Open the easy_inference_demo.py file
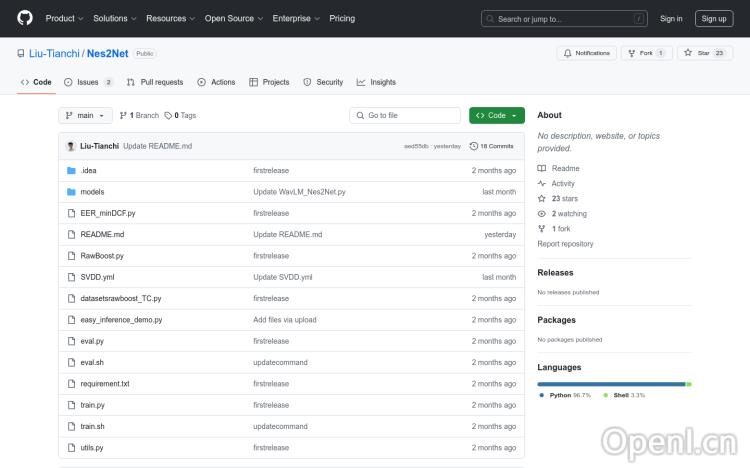 121,320
